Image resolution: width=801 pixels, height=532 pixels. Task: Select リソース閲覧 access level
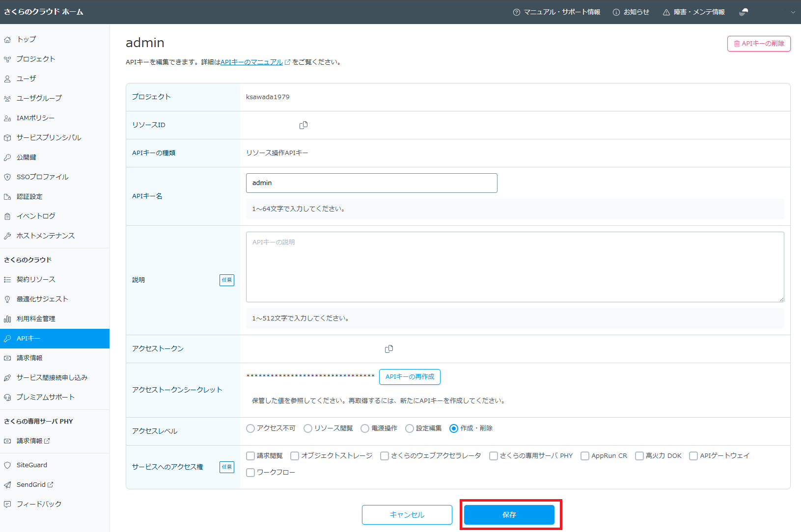(308, 428)
